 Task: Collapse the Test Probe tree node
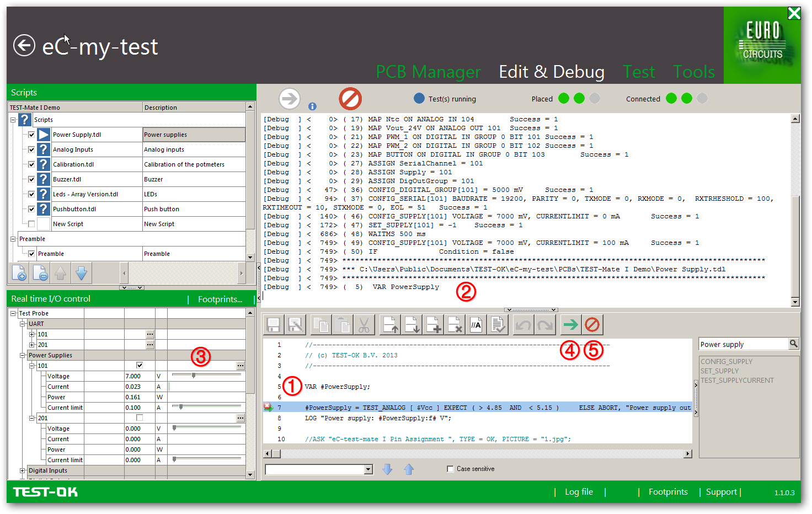click(x=13, y=313)
